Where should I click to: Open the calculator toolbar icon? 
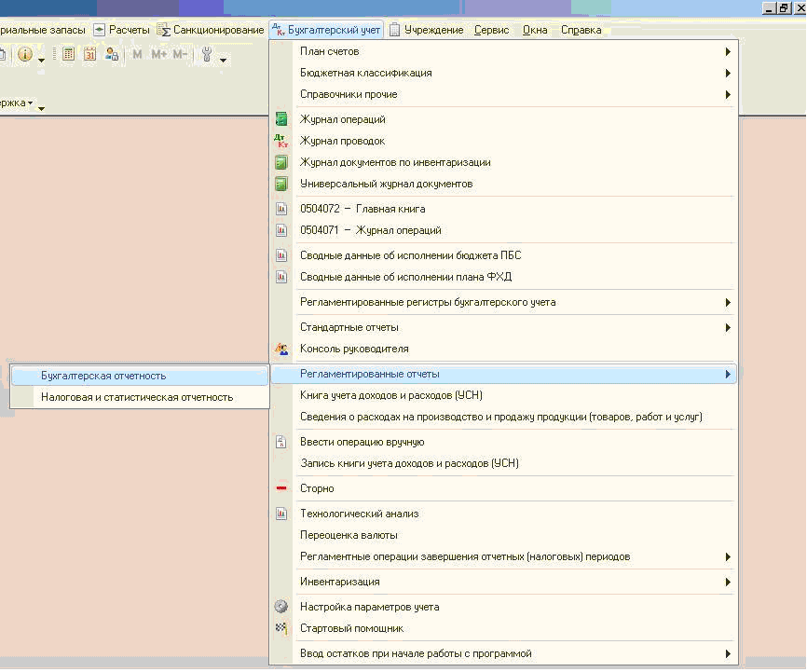click(68, 53)
